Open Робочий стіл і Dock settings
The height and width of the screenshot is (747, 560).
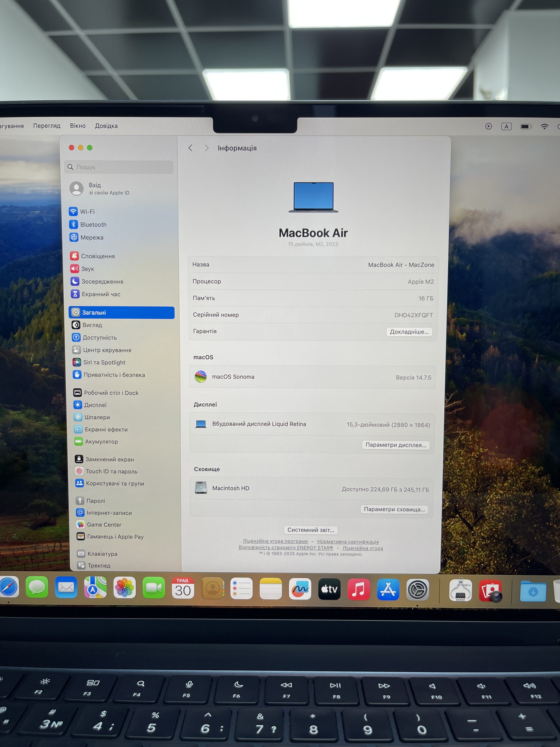coord(106,393)
